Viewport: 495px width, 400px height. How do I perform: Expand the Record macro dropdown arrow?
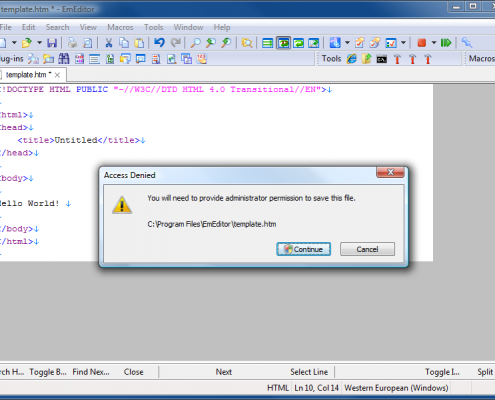click(x=434, y=43)
